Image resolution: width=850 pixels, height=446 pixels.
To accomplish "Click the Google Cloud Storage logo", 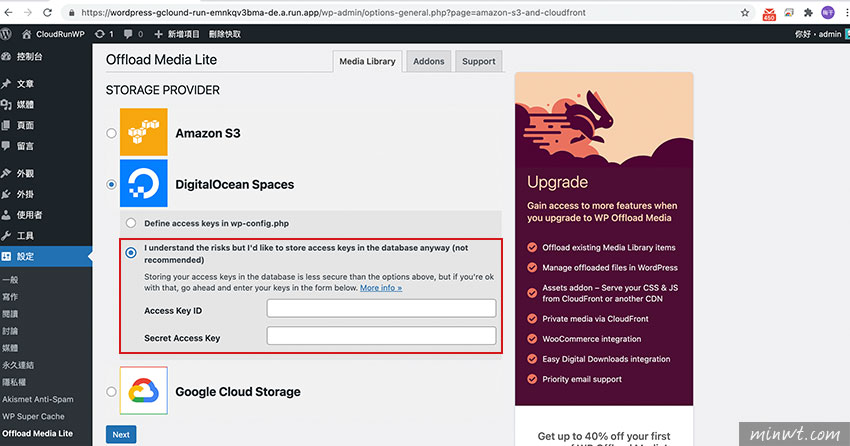I will pos(144,391).
